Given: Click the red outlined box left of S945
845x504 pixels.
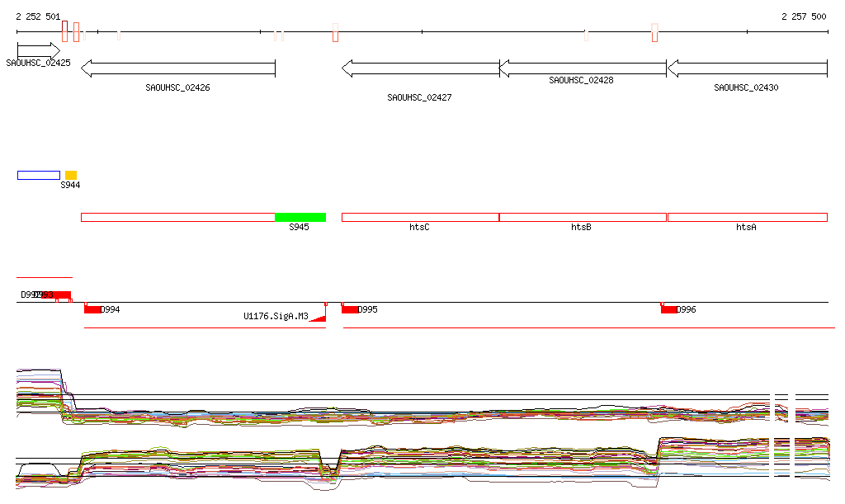Looking at the screenshot, I should pyautogui.click(x=178, y=218).
